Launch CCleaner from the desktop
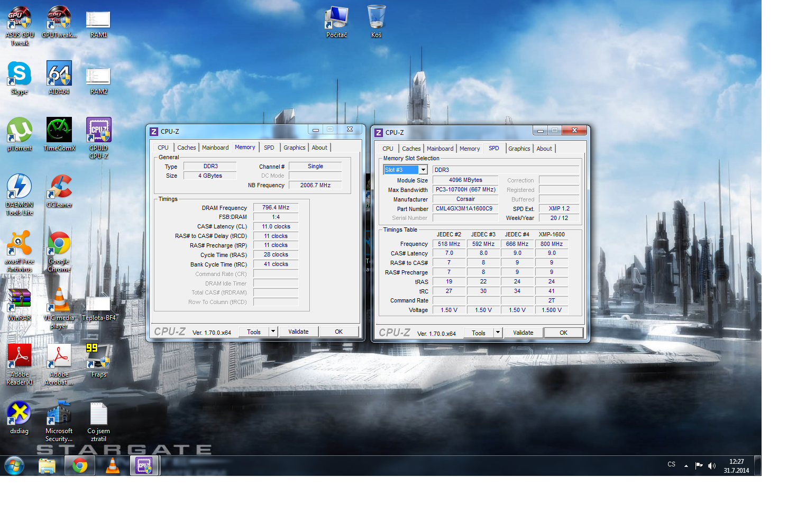 coord(59,188)
